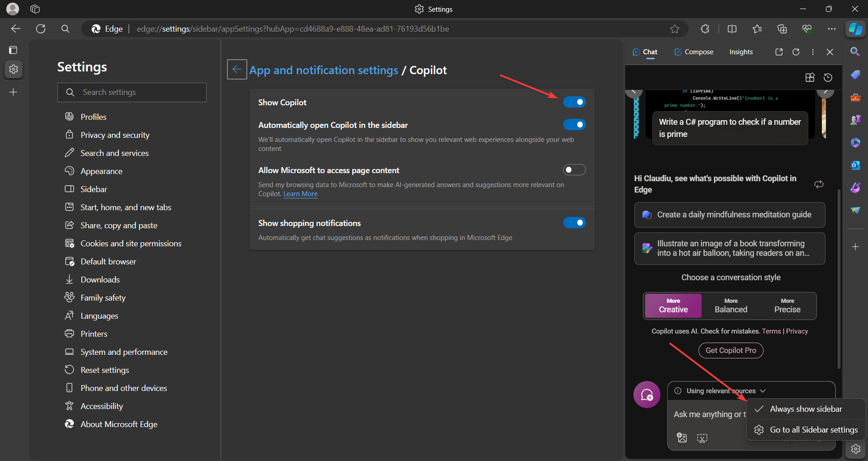The width and height of the screenshot is (868, 461).
Task: Customize sidebar with plus icon
Action: 855,247
